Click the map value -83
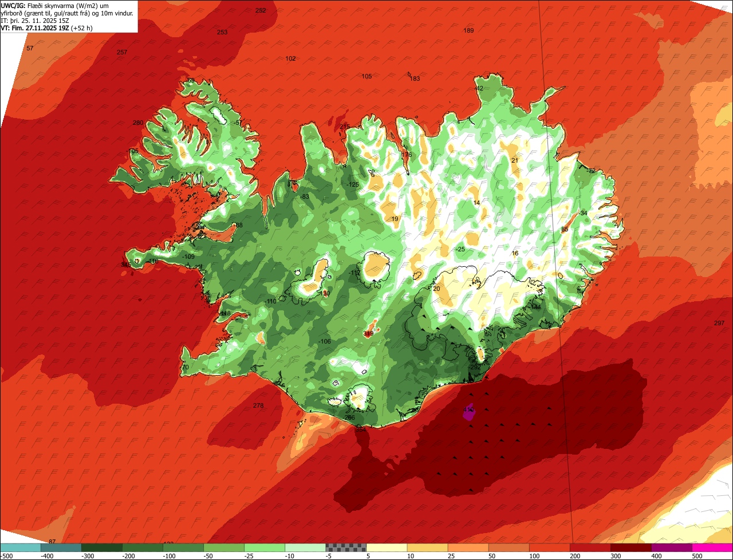Image resolution: width=733 pixels, height=560 pixels. tap(305, 196)
